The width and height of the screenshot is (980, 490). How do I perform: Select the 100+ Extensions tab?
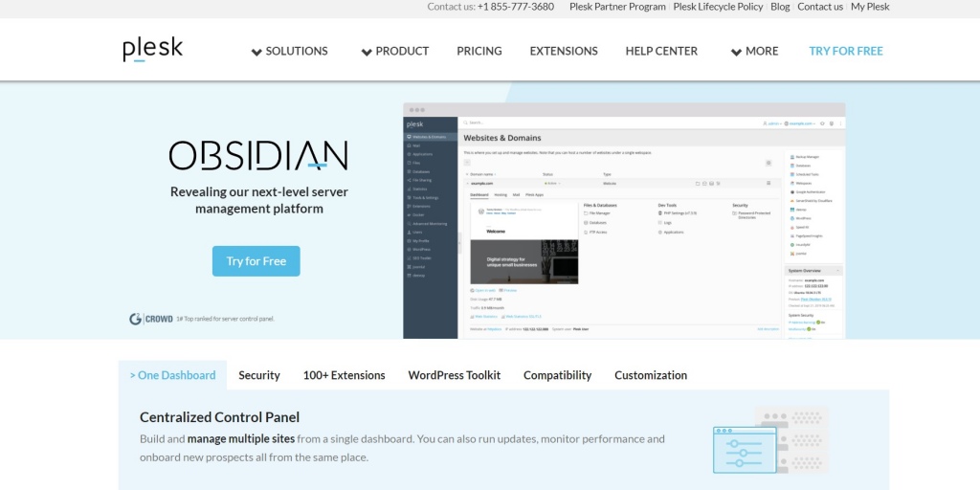coord(344,375)
